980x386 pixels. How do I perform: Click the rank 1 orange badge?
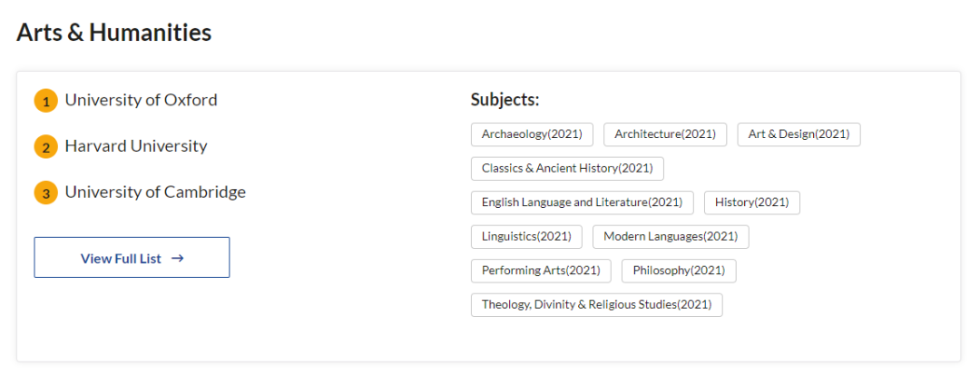45,101
